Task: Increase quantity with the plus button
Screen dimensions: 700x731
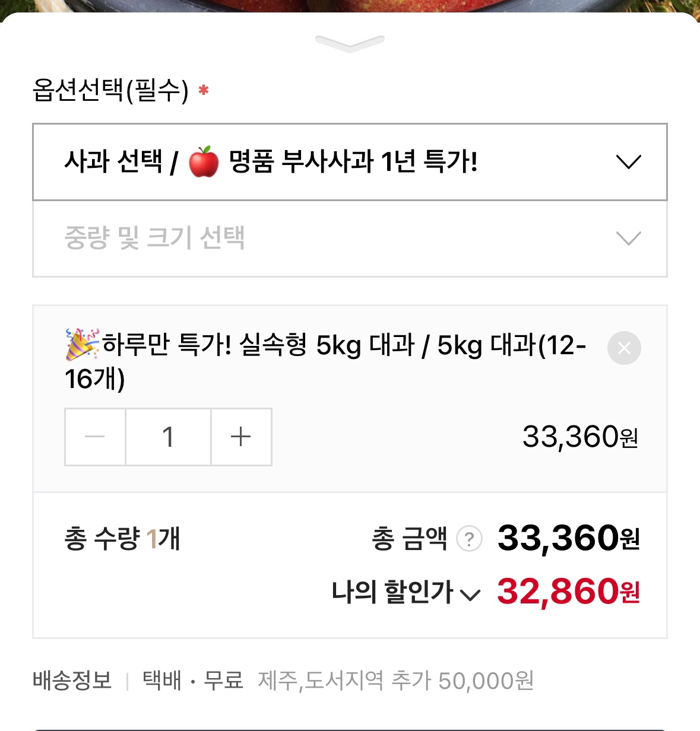Action: click(x=240, y=437)
